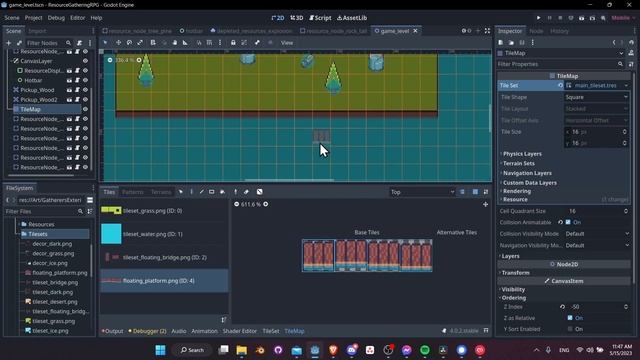Select the Bucket fill tool in TileMap editor

point(222,192)
